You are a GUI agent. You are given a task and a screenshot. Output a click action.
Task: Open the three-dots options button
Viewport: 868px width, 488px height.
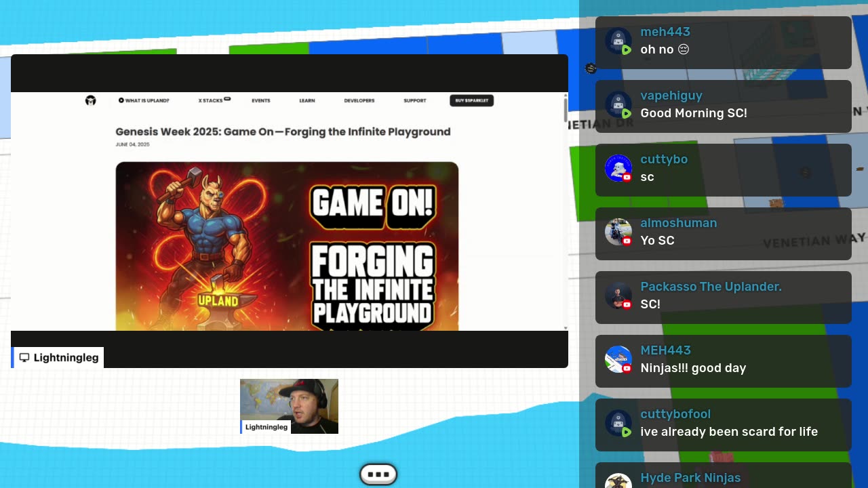click(x=378, y=474)
